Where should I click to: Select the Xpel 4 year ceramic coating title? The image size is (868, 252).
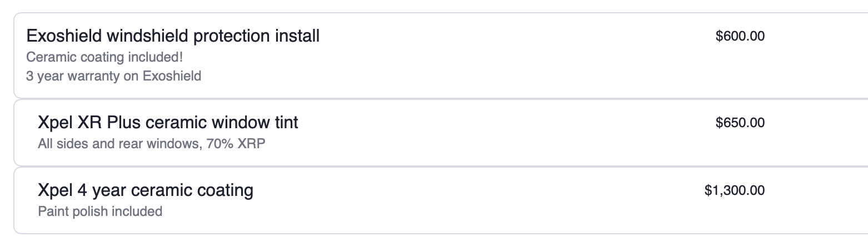click(146, 190)
